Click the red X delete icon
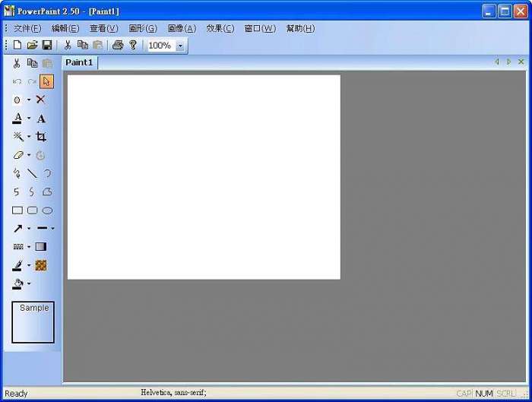 pos(40,100)
